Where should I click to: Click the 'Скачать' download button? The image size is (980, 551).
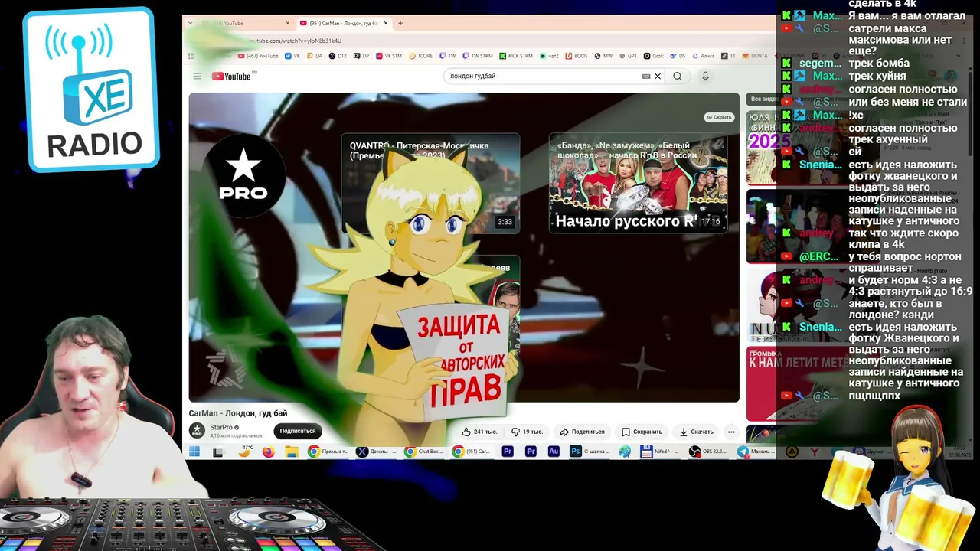697,432
